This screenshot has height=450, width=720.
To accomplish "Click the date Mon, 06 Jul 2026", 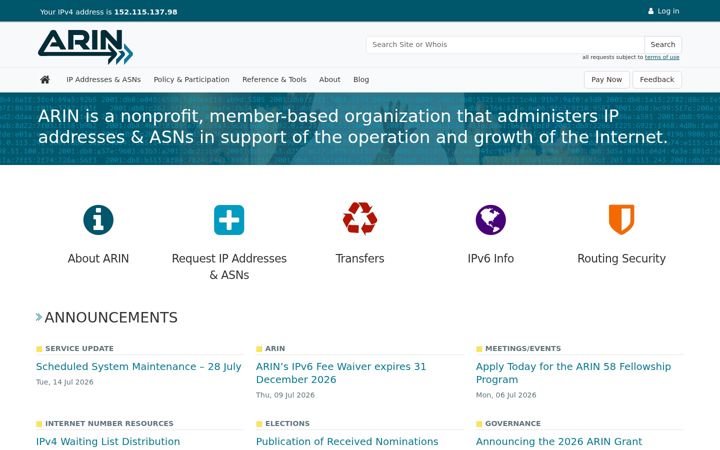I will tap(506, 395).
